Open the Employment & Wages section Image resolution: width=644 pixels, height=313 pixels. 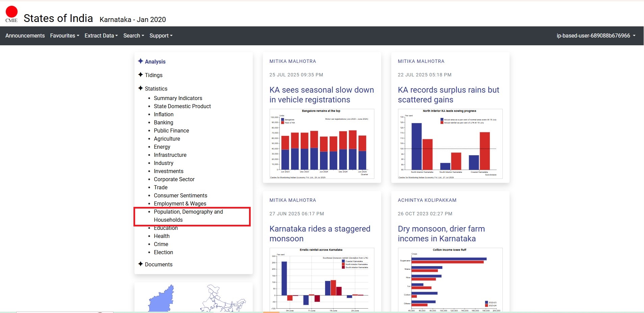coord(180,203)
